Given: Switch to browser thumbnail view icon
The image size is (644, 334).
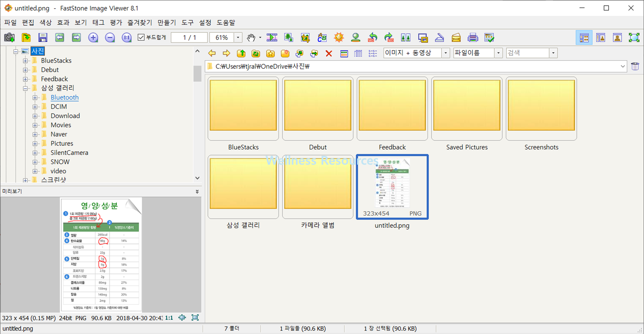Looking at the screenshot, I should (x=584, y=37).
